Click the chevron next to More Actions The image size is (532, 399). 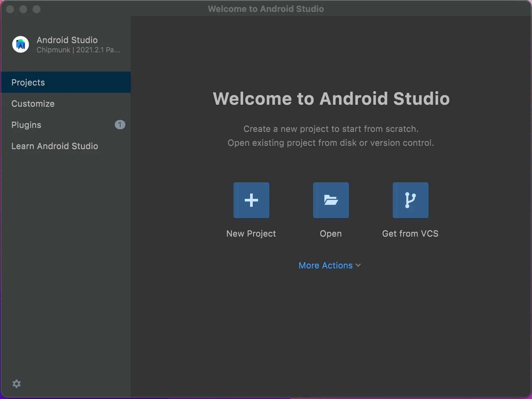coord(358,265)
